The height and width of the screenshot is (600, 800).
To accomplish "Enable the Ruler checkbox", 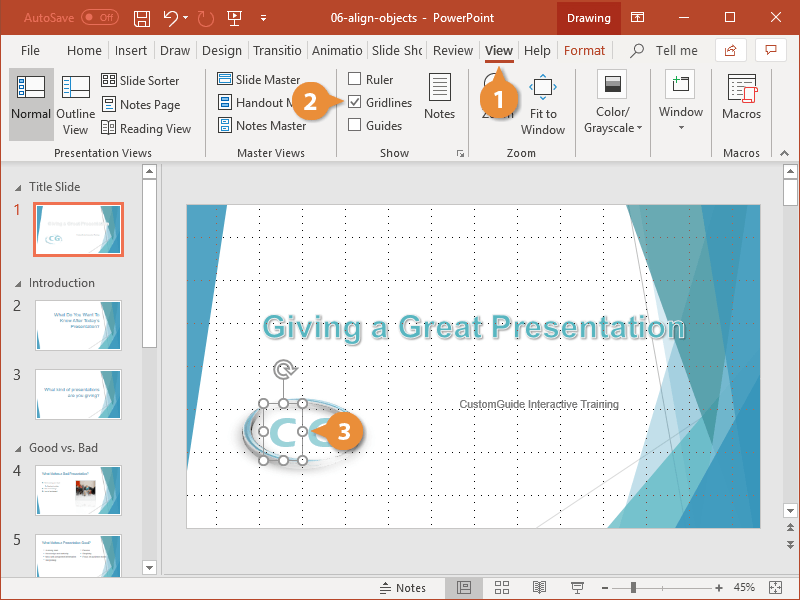I will (355, 79).
